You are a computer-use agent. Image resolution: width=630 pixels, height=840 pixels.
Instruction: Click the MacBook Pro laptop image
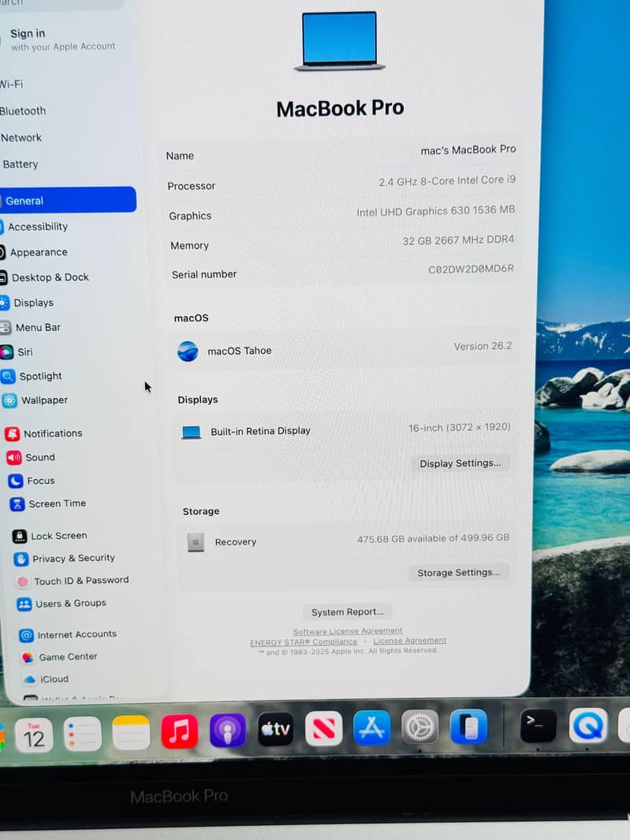[x=339, y=42]
